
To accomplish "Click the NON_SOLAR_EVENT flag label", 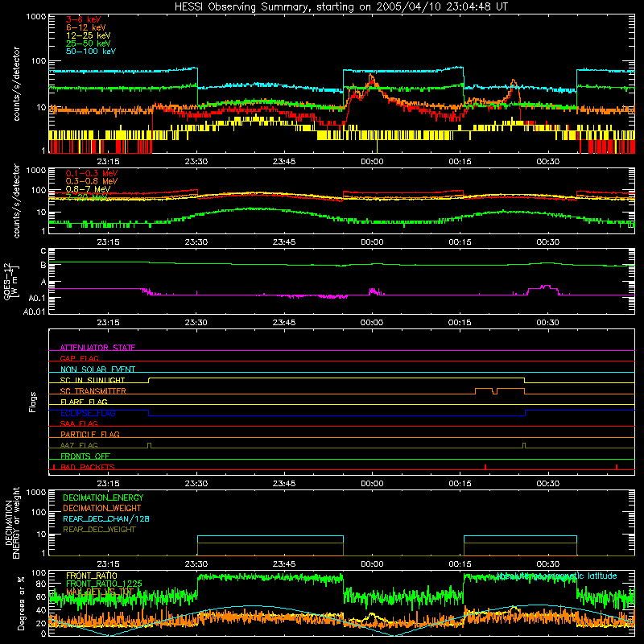I will (x=97, y=369).
